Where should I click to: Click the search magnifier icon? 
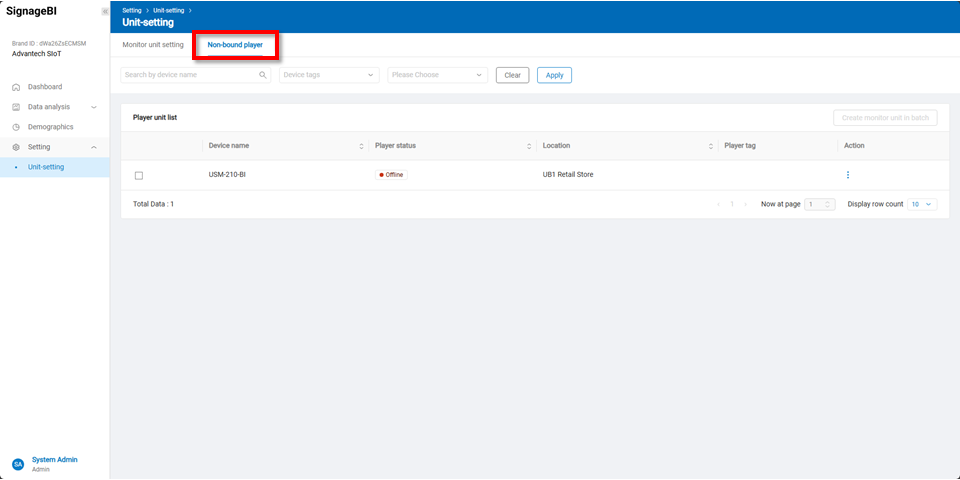[x=263, y=75]
